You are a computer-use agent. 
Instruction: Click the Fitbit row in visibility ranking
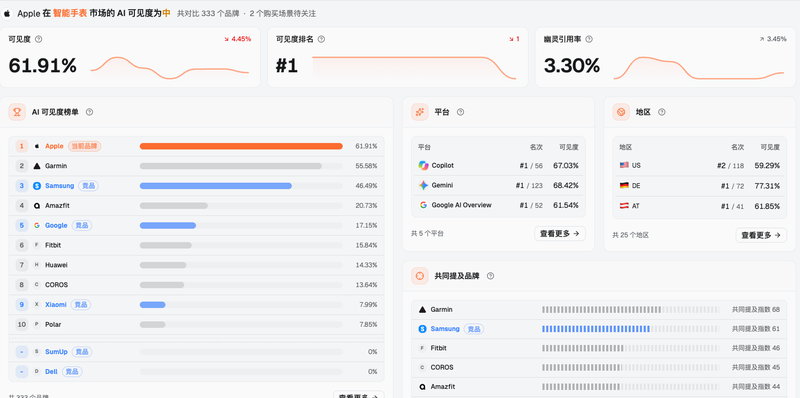tap(196, 245)
